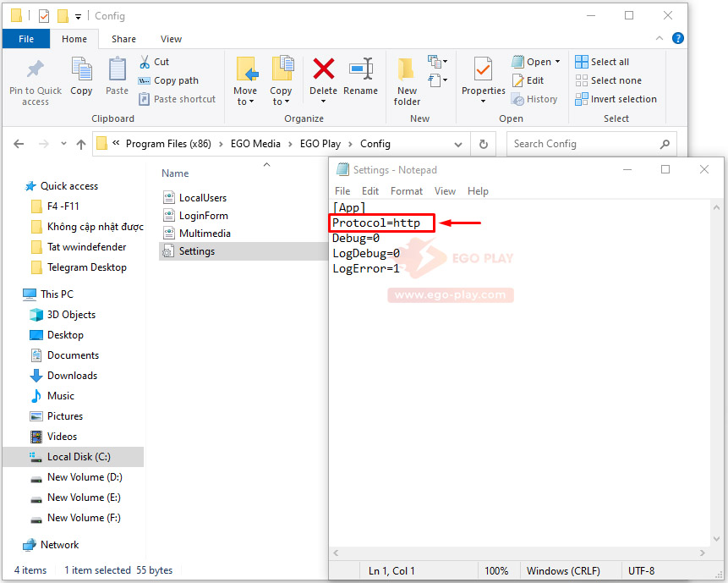Viewport: 728px width, 583px height.
Task: Select the Multimedia file
Action: pos(197,234)
